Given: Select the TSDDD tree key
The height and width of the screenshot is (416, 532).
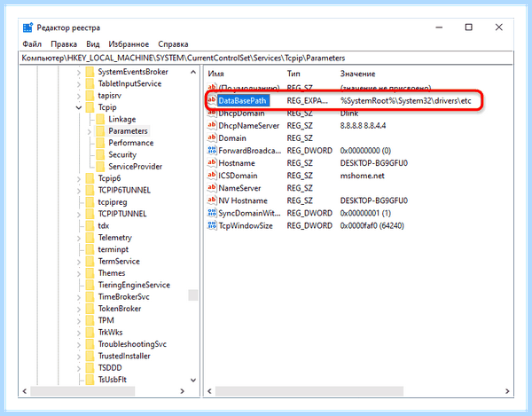Looking at the screenshot, I should point(110,368).
